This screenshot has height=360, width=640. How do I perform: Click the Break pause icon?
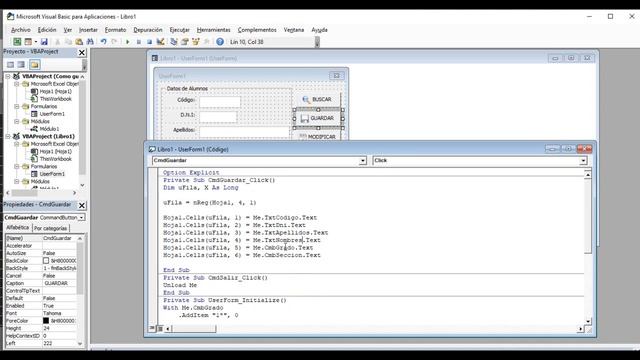[139, 42]
